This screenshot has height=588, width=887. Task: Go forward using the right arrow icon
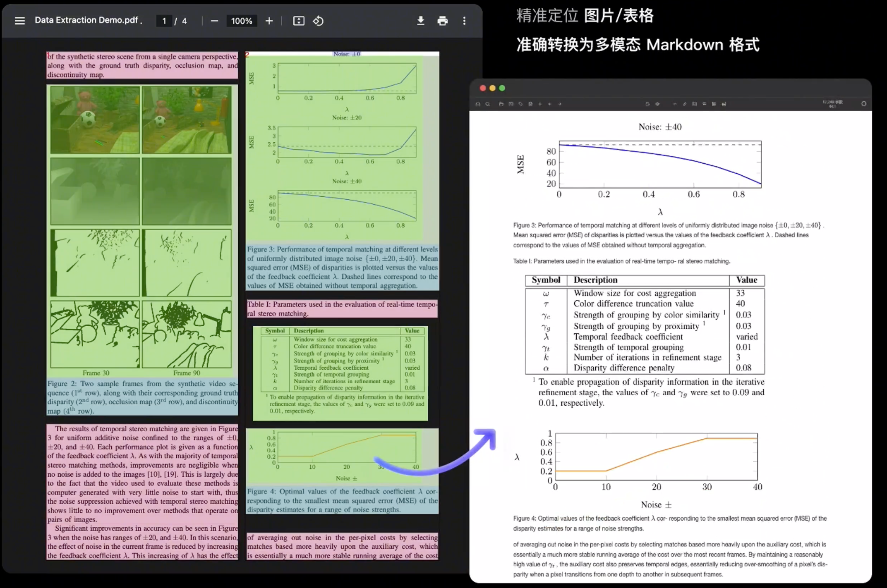(x=560, y=104)
